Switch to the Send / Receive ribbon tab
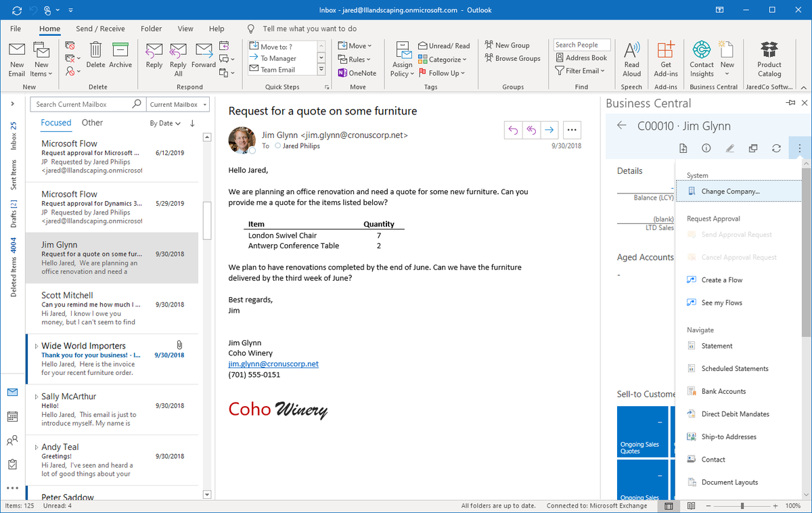812x513 pixels. (100, 28)
